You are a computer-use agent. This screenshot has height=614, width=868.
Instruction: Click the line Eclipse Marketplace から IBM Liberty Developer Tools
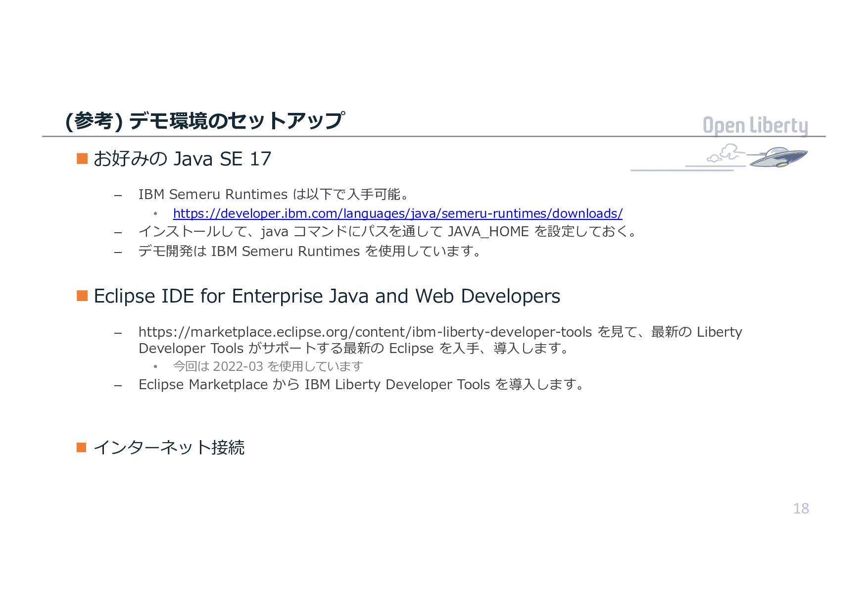click(x=362, y=384)
